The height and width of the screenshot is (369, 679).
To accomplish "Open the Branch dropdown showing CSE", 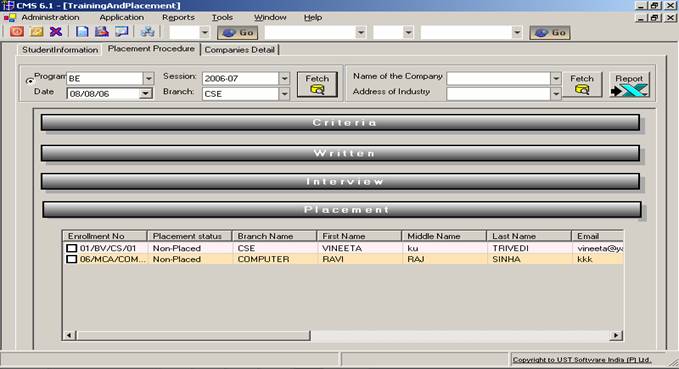I will [284, 94].
